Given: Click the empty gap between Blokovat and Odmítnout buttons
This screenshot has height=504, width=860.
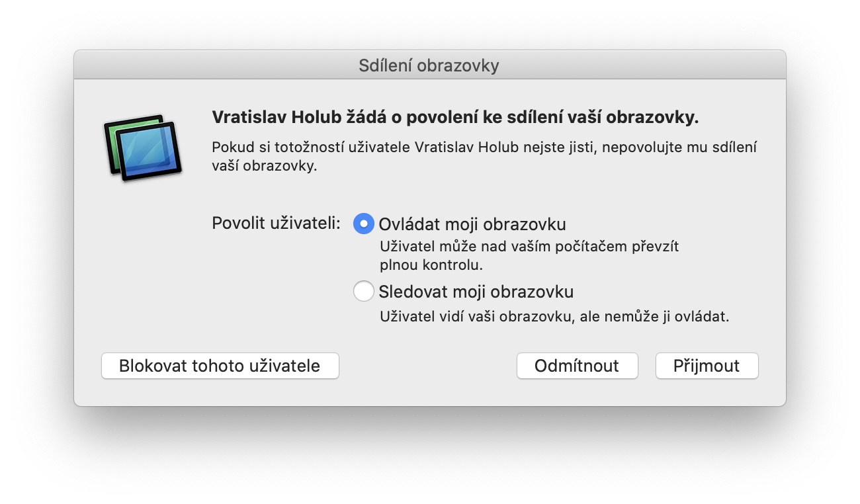Looking at the screenshot, I should 427,366.
